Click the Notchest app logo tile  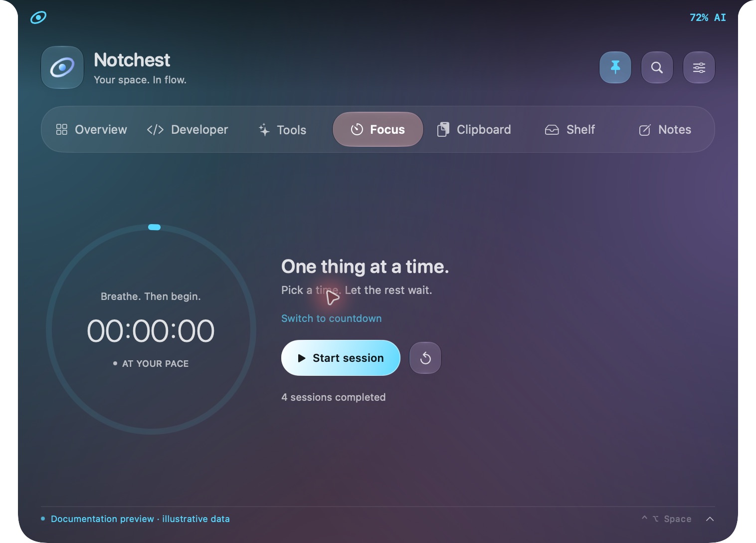click(x=62, y=67)
